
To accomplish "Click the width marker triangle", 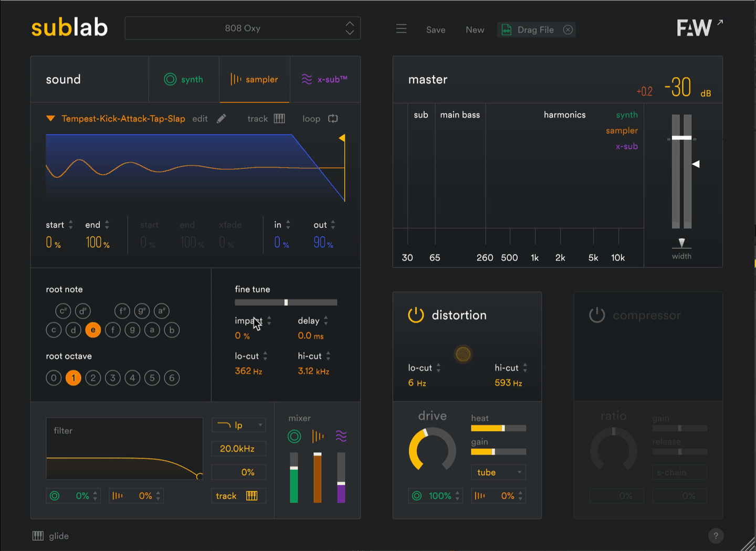I will [681, 242].
